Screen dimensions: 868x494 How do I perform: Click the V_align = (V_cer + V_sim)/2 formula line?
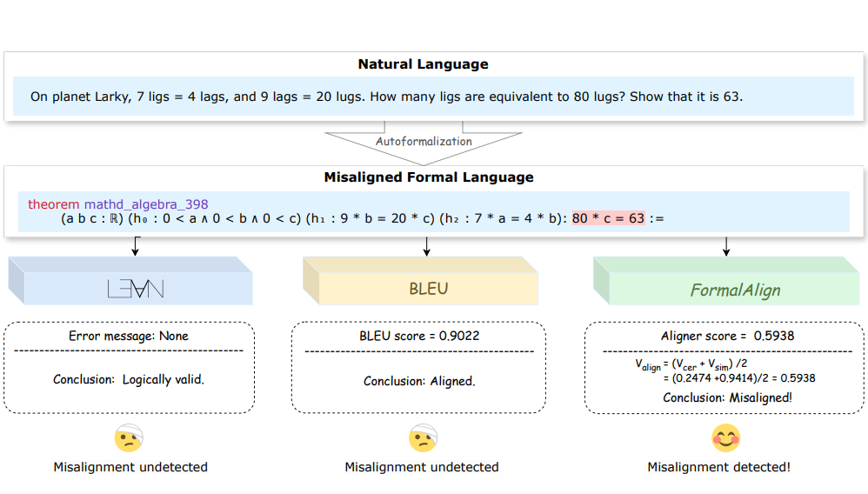click(x=691, y=365)
